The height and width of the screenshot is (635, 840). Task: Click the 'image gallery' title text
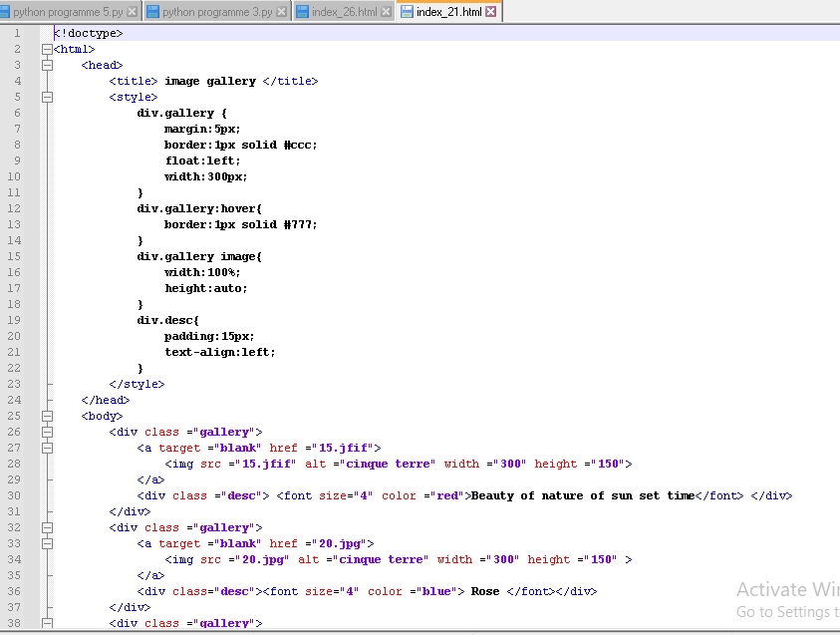[210, 81]
